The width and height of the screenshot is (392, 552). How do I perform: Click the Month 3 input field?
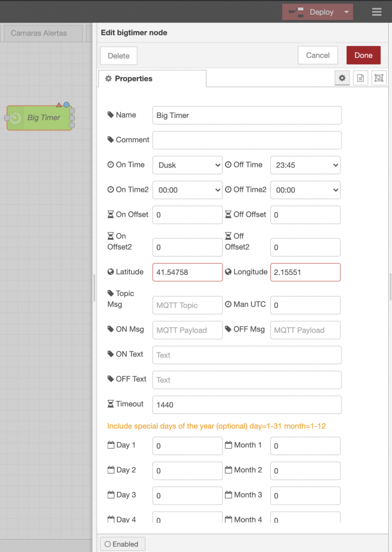coord(305,496)
